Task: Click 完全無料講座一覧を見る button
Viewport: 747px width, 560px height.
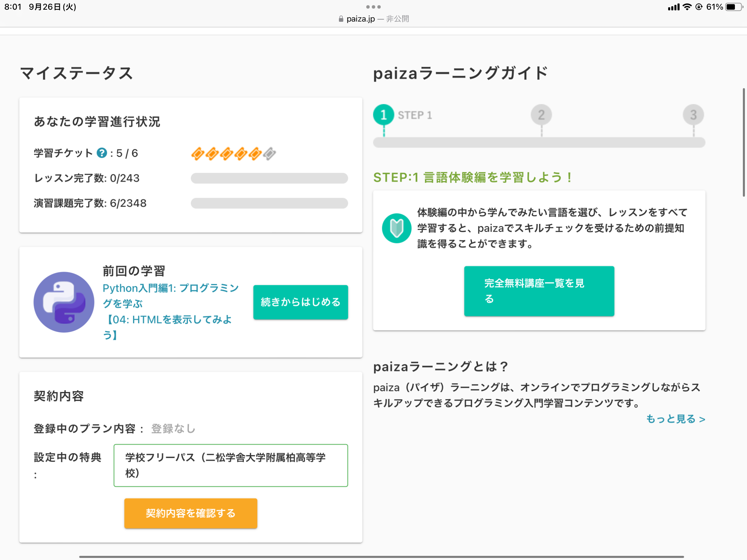Action: pos(539,291)
